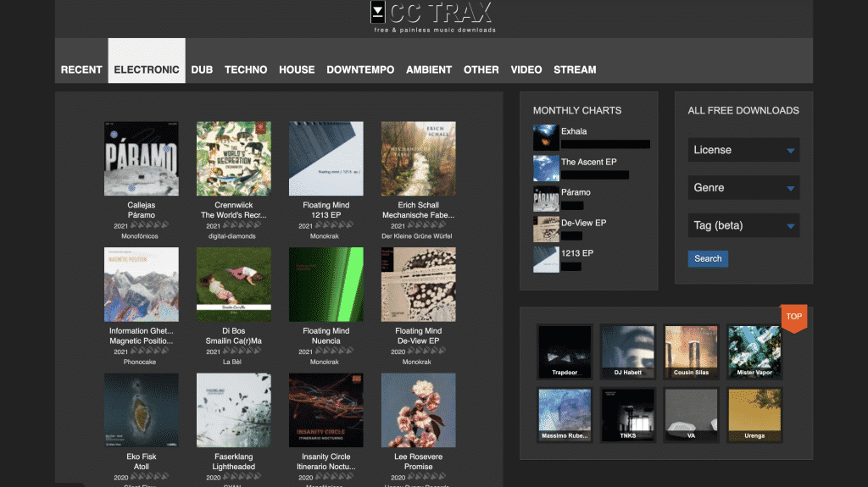
Task: Click De-View EP chart thumbnail
Action: coord(546,229)
